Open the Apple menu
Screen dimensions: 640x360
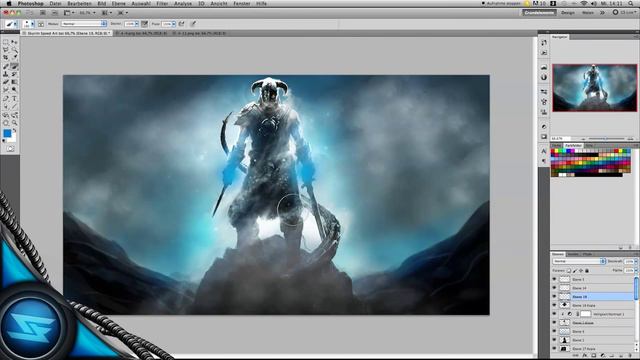(9, 3)
